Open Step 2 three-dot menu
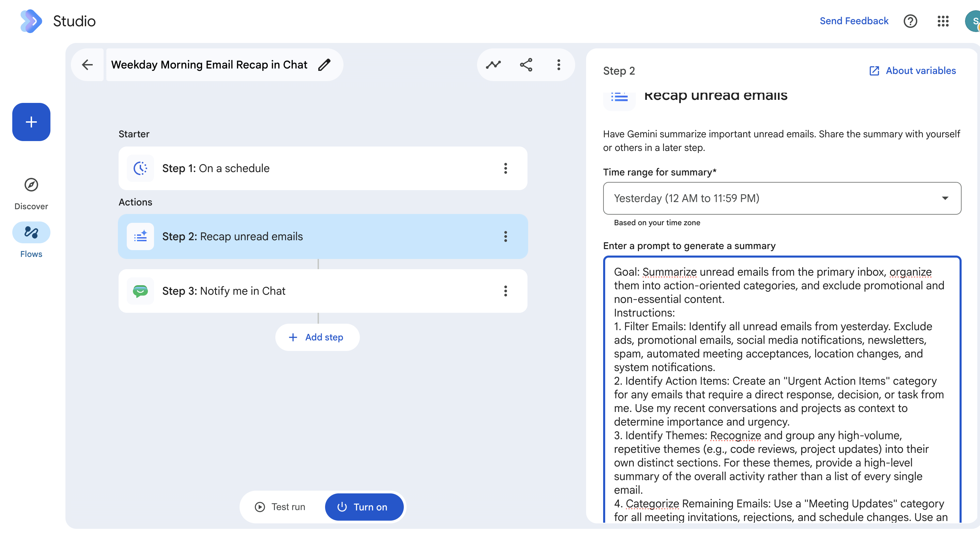The height and width of the screenshot is (537, 980). coord(505,236)
